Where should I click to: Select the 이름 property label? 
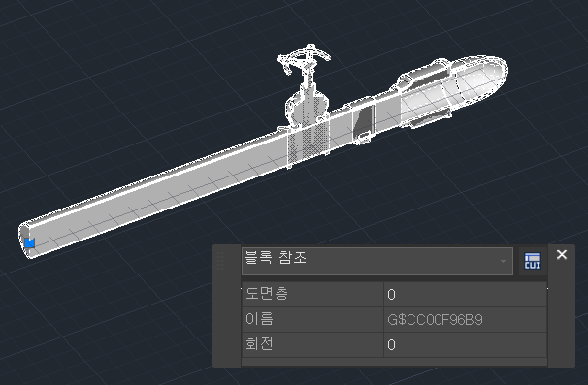[x=259, y=319]
